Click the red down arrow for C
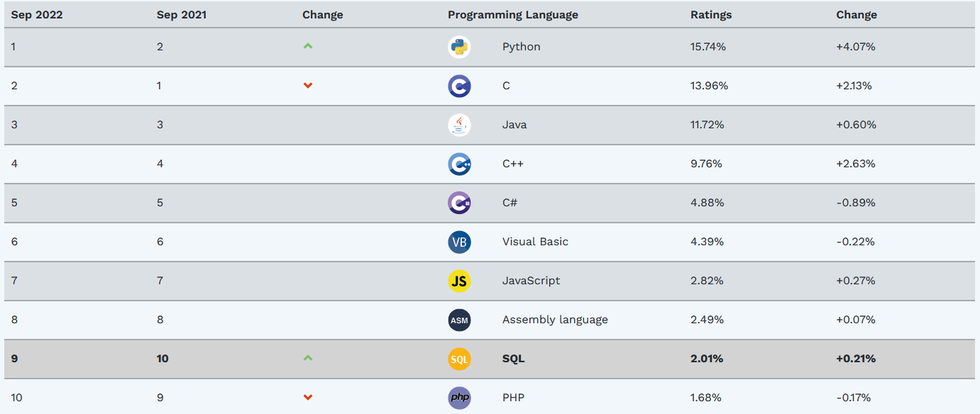980x414 pixels. (307, 86)
